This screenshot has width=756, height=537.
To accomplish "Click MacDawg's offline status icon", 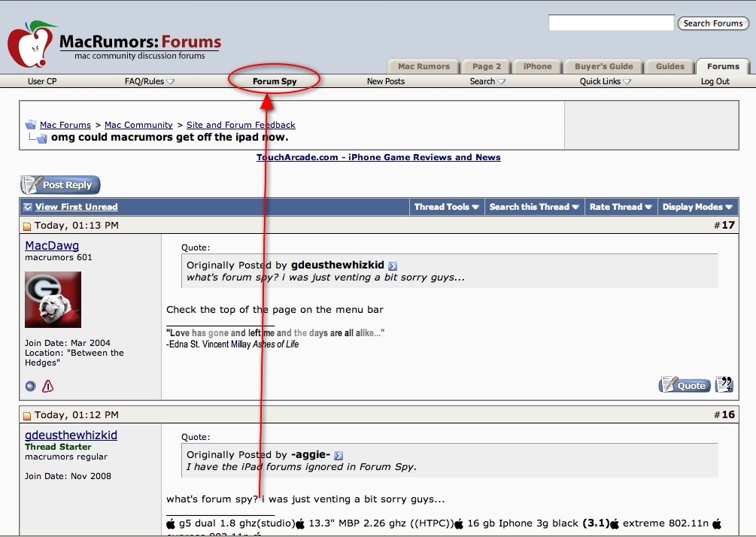I will pyautogui.click(x=30, y=386).
